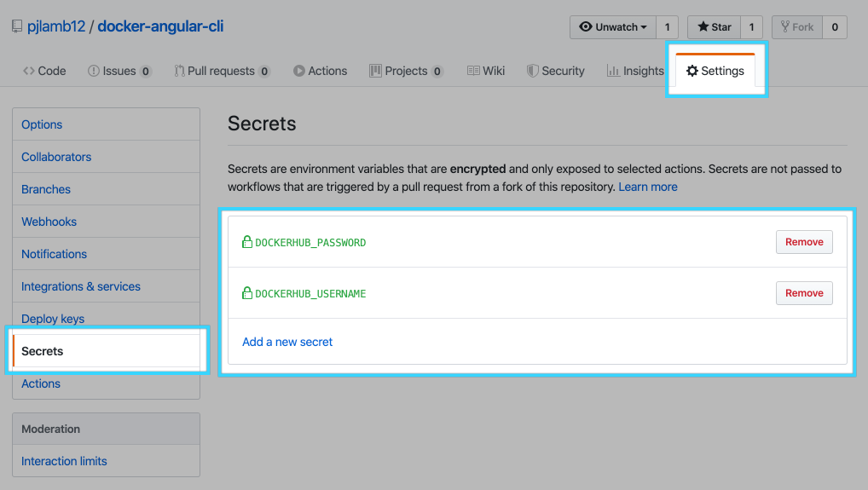Screen dimensions: 868x490
Task: Remove the DOCKERHUB_PASSWORD secret
Action: click(804, 242)
